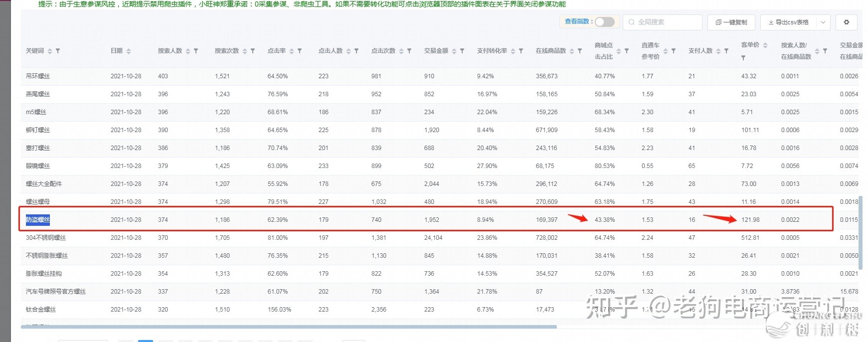Expand the dropdown arrow beside 导出csv表格

click(x=823, y=22)
